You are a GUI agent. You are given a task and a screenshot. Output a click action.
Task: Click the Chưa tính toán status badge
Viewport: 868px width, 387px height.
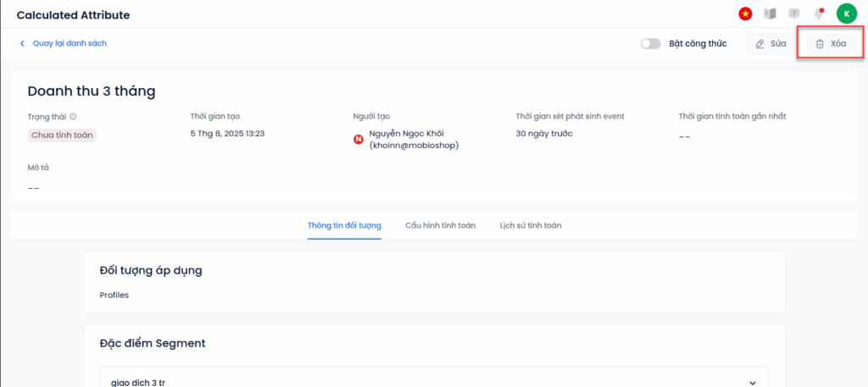62,135
